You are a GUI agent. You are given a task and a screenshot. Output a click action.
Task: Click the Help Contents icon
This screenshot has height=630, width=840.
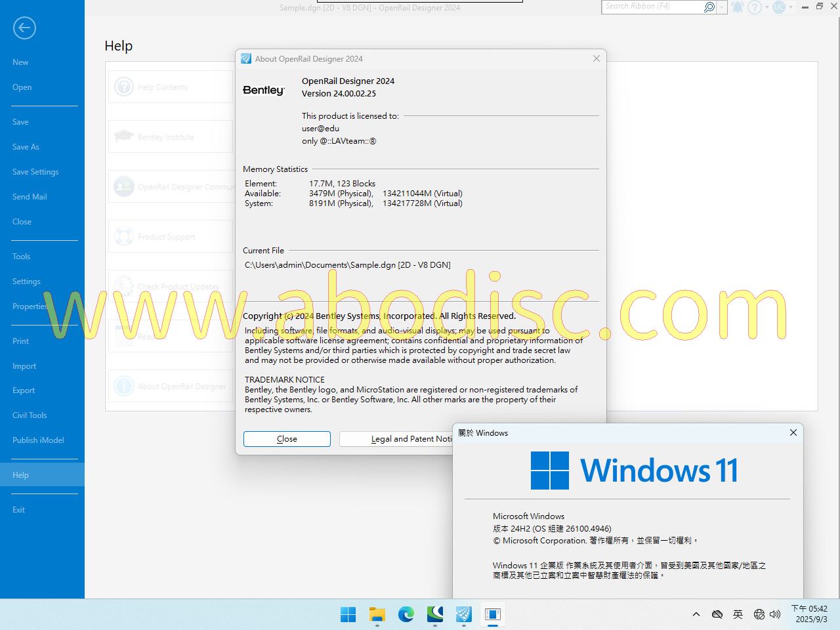[x=124, y=87]
